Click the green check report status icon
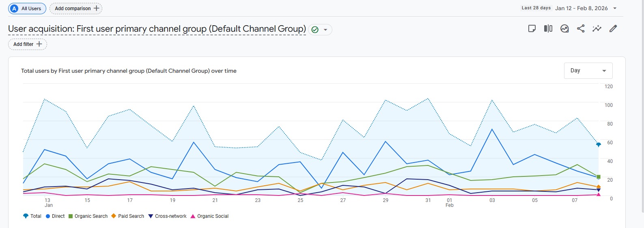This screenshot has height=228, width=644. tap(315, 30)
